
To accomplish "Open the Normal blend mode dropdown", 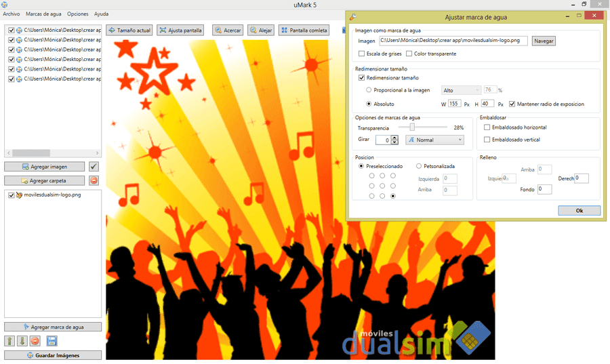I will click(434, 140).
